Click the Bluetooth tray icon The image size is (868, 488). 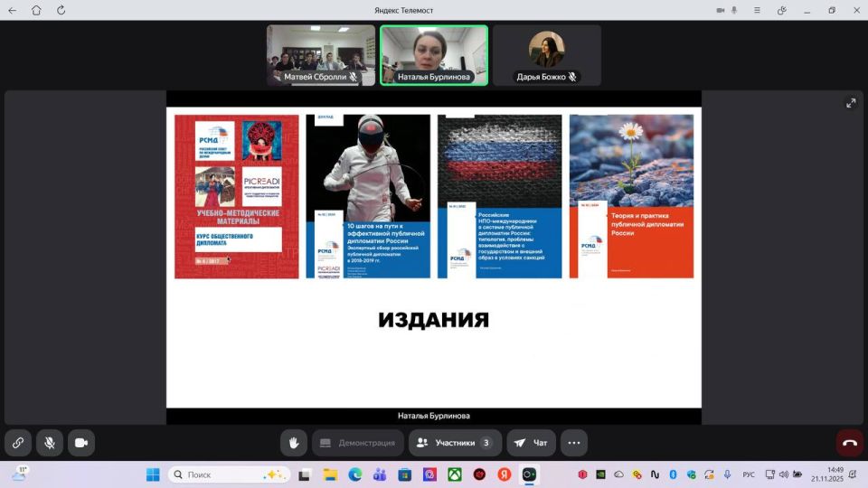point(673,474)
